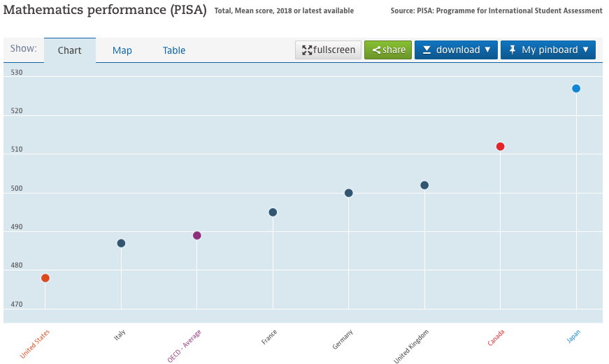Select the United Kingdom axis label
Viewport: 609px width, 364px height.
411,347
